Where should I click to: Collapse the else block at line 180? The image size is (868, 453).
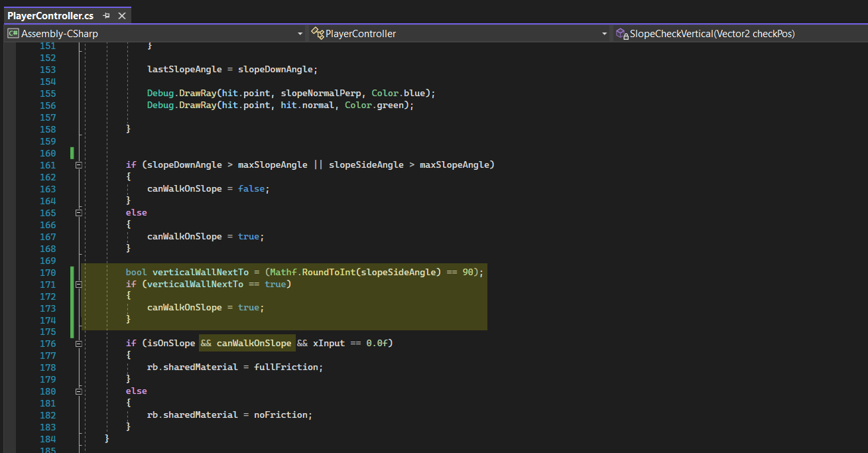tap(79, 391)
